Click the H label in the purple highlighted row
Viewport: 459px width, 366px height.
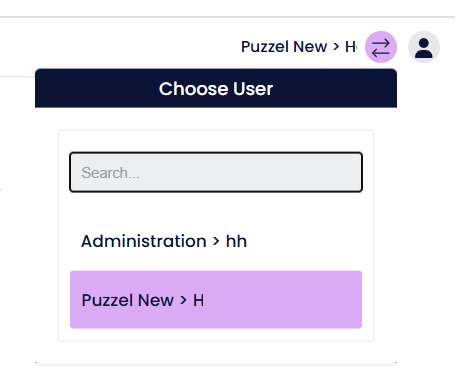198,300
